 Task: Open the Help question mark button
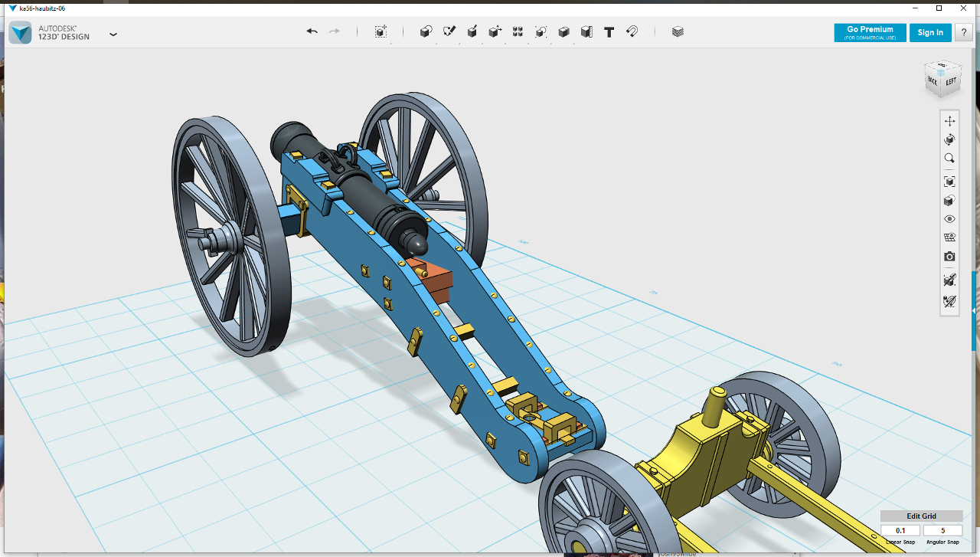click(965, 32)
